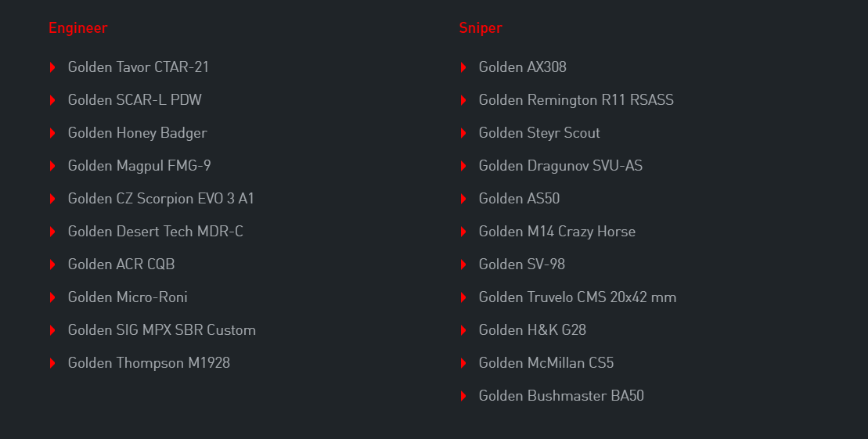Select Golden McMillan CS5 item
This screenshot has width=868, height=439.
[546, 362]
